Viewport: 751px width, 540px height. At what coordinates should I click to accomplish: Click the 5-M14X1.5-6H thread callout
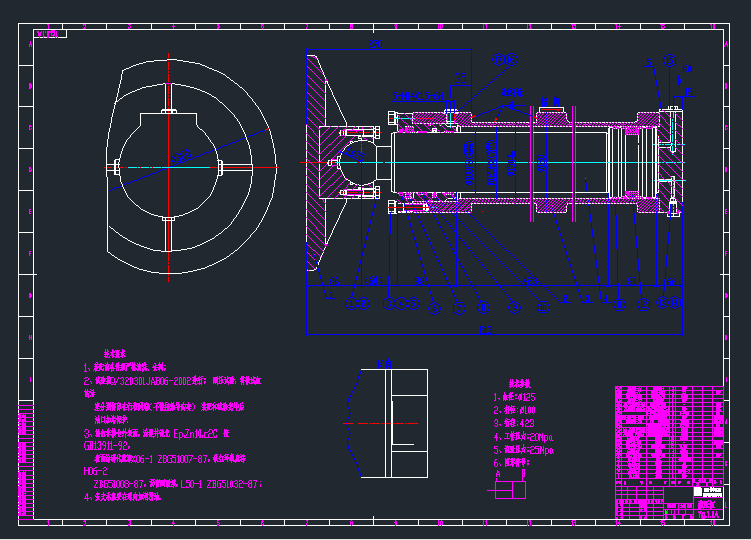tap(418, 96)
